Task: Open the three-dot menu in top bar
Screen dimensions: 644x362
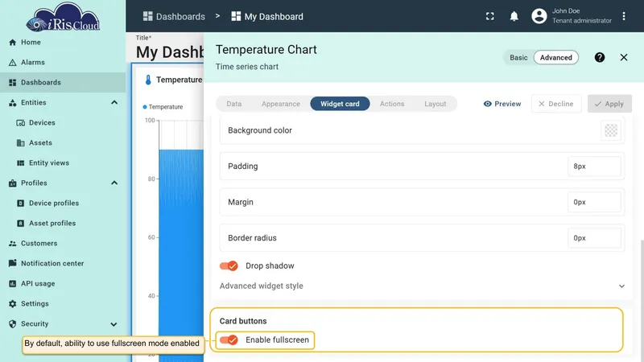Action: pyautogui.click(x=623, y=16)
